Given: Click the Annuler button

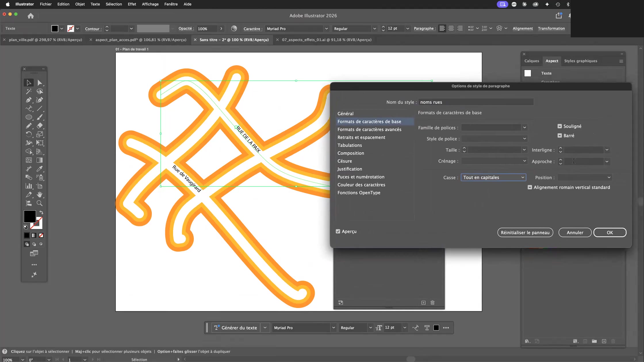Looking at the screenshot, I should coord(575,232).
